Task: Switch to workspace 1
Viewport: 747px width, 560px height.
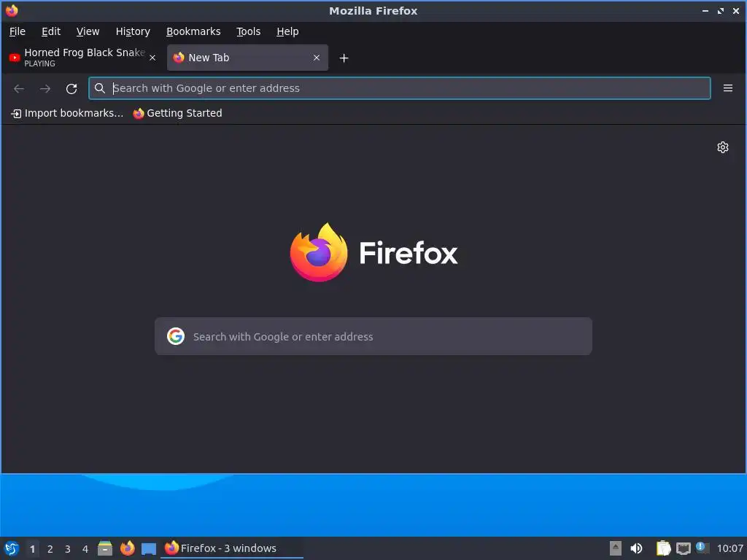Action: 32,549
